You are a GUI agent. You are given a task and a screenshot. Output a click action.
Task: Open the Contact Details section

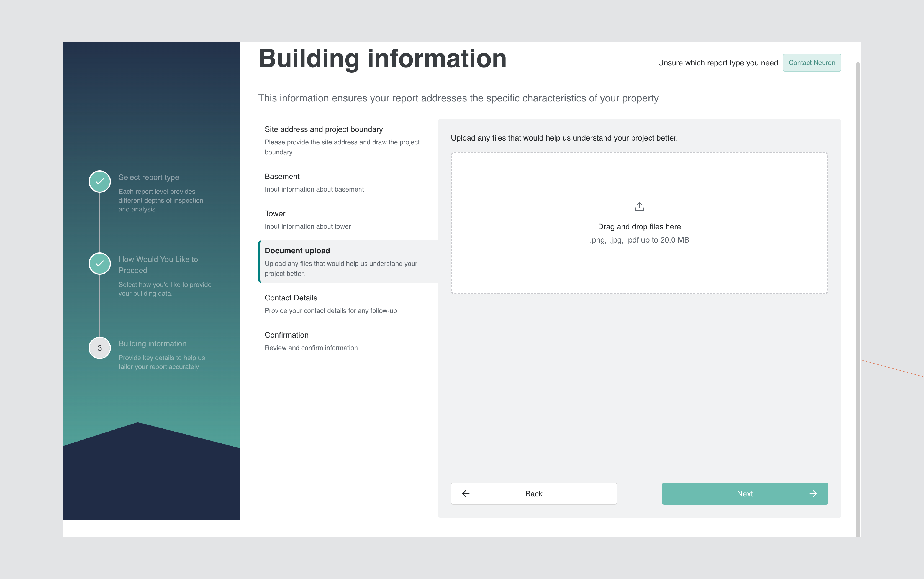pos(291,298)
